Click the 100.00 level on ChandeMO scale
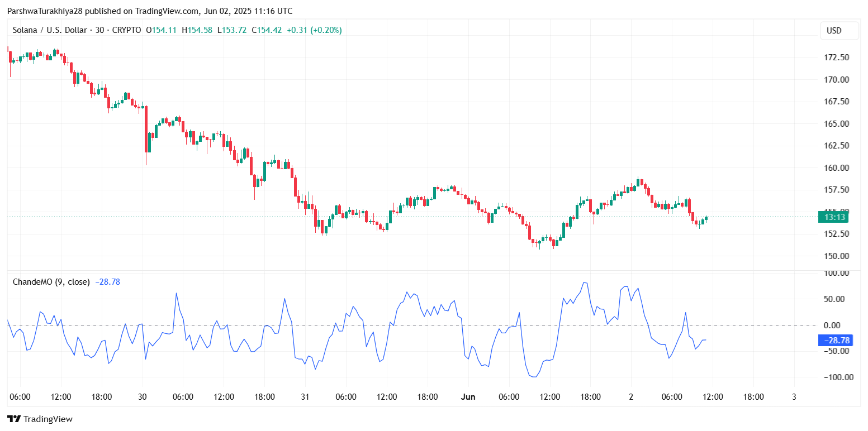Image resolution: width=868 pixels, height=431 pixels. (837, 273)
